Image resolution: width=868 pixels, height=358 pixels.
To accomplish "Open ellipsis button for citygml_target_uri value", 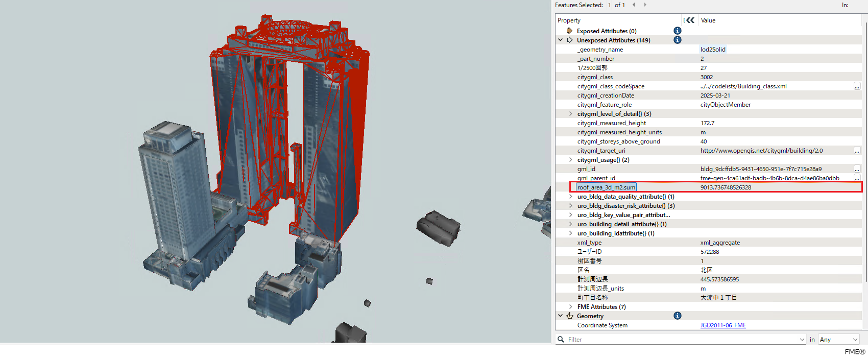I will 857,151.
